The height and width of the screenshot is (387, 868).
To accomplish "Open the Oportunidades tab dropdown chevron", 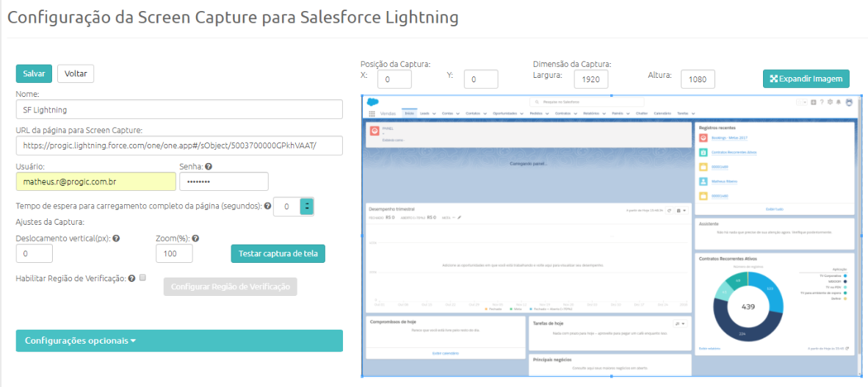I will [521, 114].
